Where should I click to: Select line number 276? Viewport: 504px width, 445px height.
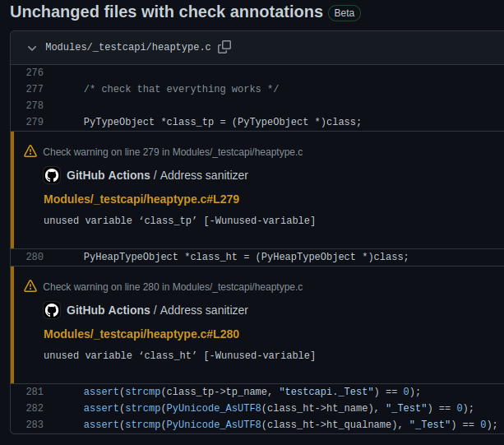[x=35, y=72]
